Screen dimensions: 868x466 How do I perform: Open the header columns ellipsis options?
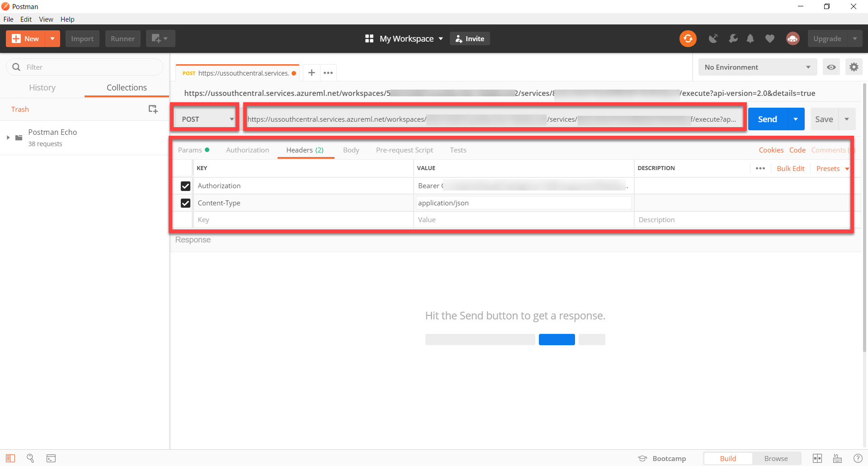[760, 168]
